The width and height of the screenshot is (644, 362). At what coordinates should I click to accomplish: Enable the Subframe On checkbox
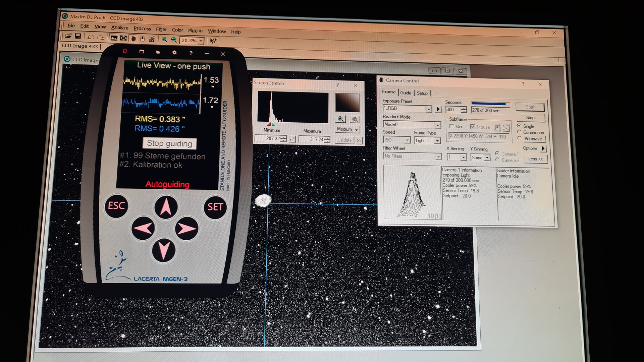(452, 126)
